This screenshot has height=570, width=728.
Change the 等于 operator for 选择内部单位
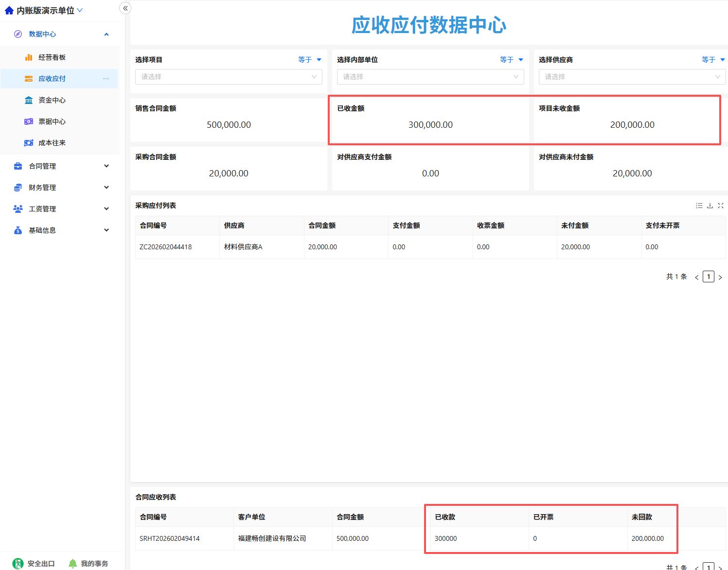[512, 60]
